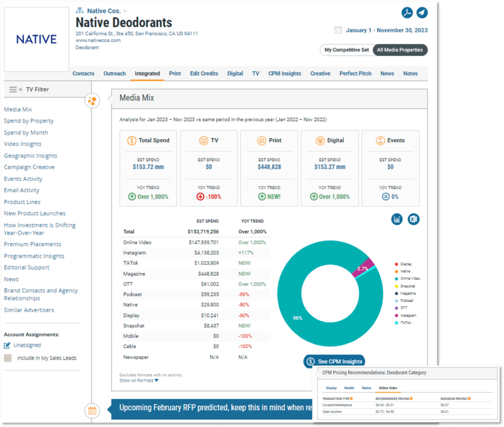Click the 2.7% donut chart segment

click(364, 268)
